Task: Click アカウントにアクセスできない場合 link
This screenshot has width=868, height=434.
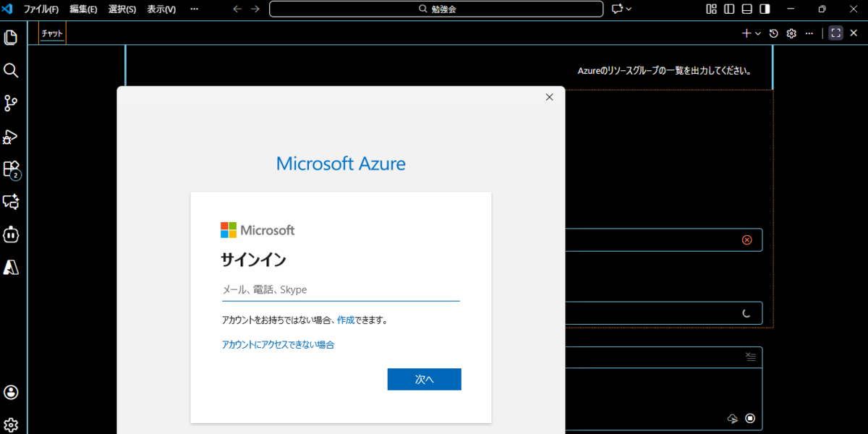Action: click(x=278, y=345)
